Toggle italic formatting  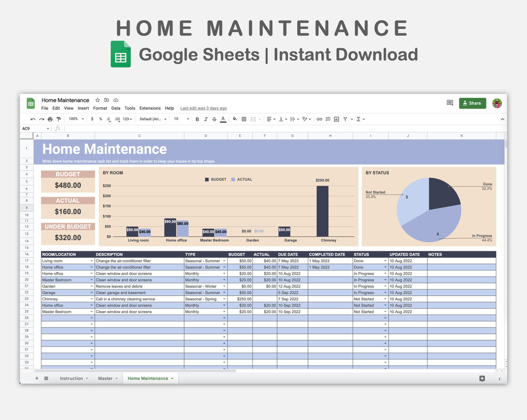[x=206, y=119]
